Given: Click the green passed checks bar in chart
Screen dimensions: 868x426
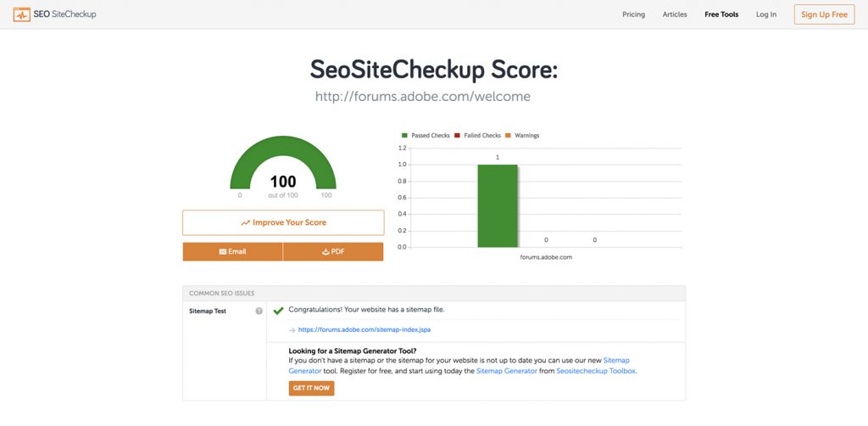Looking at the screenshot, I should (498, 205).
